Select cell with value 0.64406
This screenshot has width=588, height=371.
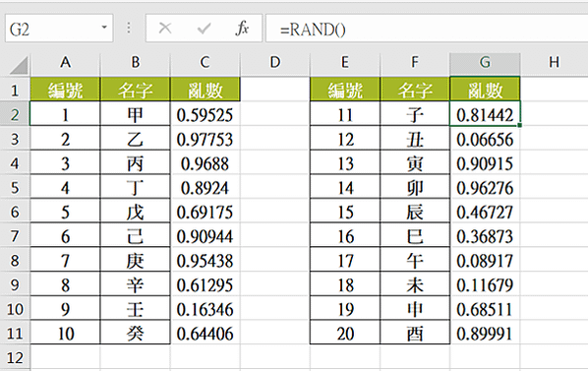206,333
